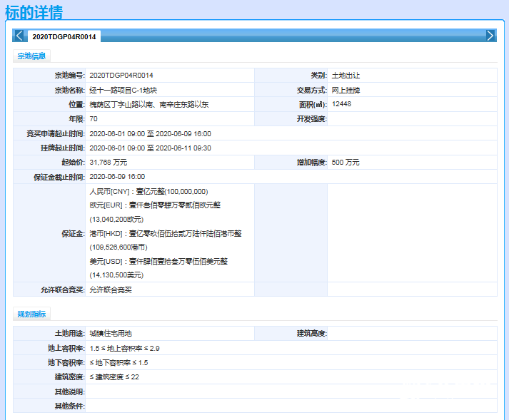Click the left arrow to scroll tabs back
This screenshot has height=420, width=509.
(x=19, y=36)
